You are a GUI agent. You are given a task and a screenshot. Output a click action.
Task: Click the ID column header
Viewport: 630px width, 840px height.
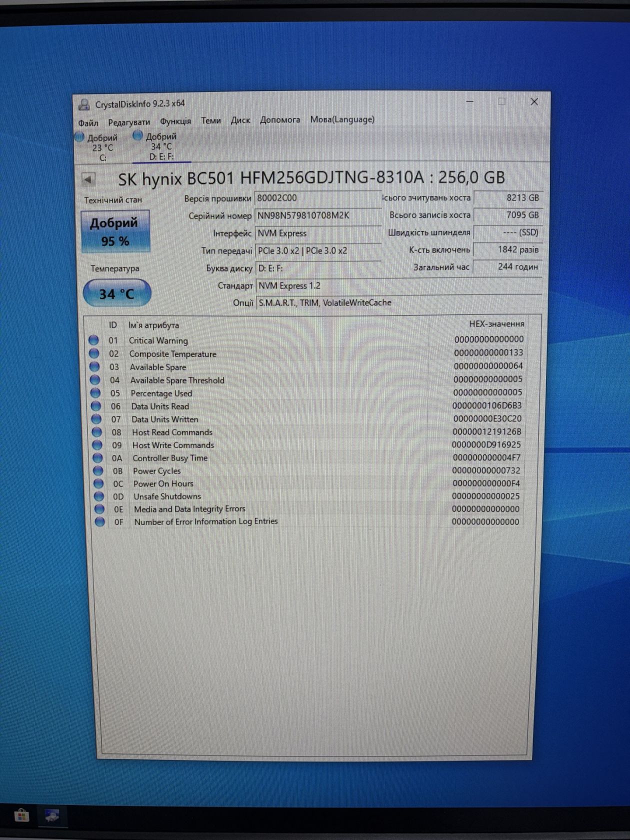[x=113, y=325]
